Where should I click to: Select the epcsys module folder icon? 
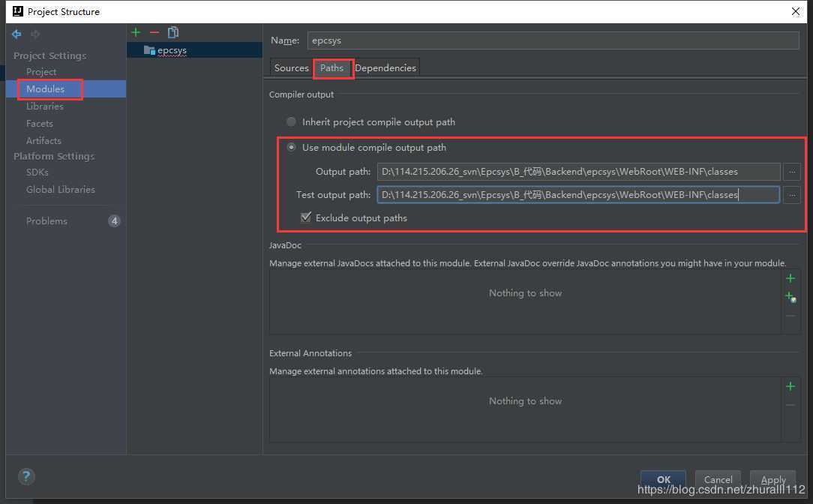coord(149,49)
